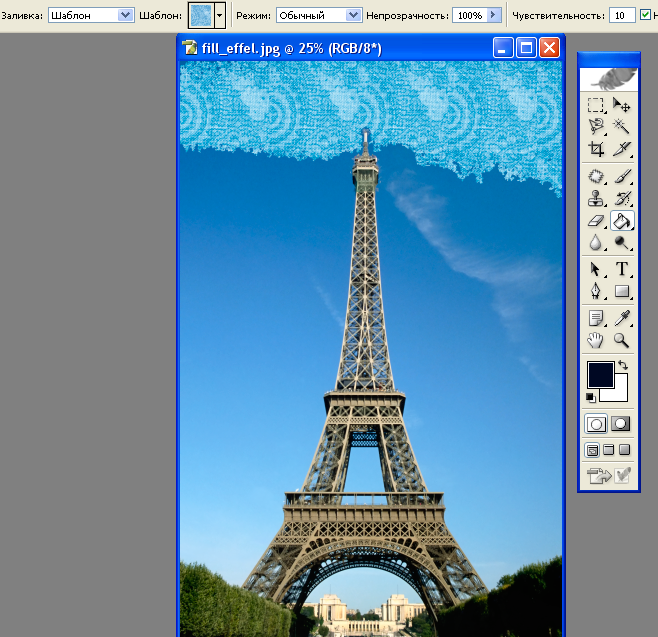Set Full Screen with menu bar mode
The height and width of the screenshot is (637, 658).
608,450
